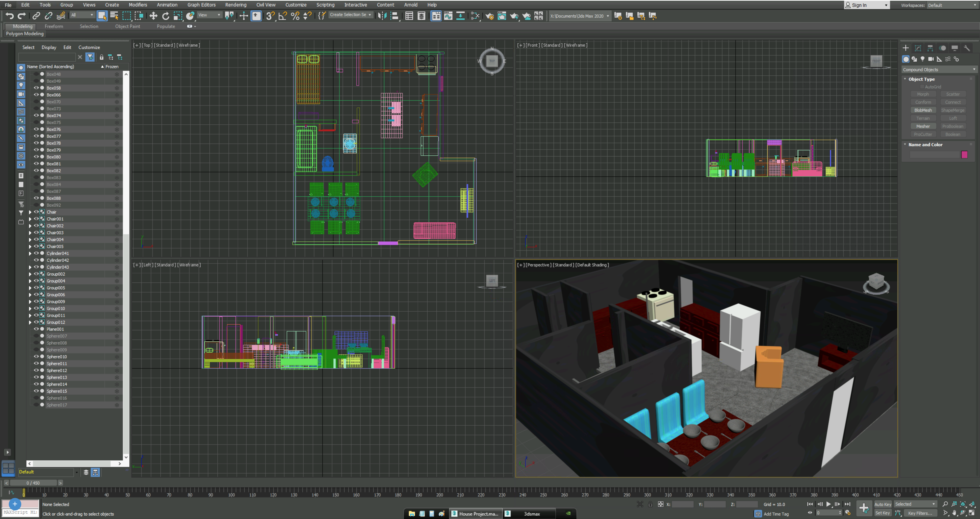Click the Undo arrow icon
Image resolution: width=980 pixels, height=519 pixels.
pos(10,16)
